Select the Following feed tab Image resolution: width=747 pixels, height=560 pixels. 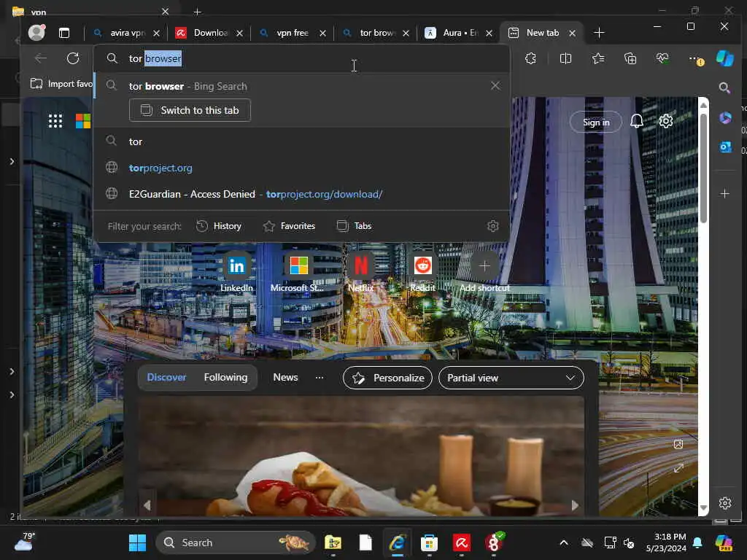pyautogui.click(x=226, y=377)
